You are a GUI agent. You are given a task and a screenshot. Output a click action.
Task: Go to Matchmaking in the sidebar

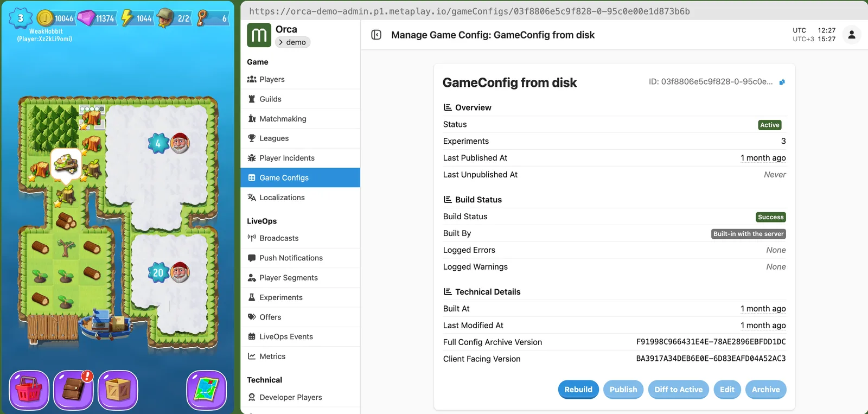(300, 119)
